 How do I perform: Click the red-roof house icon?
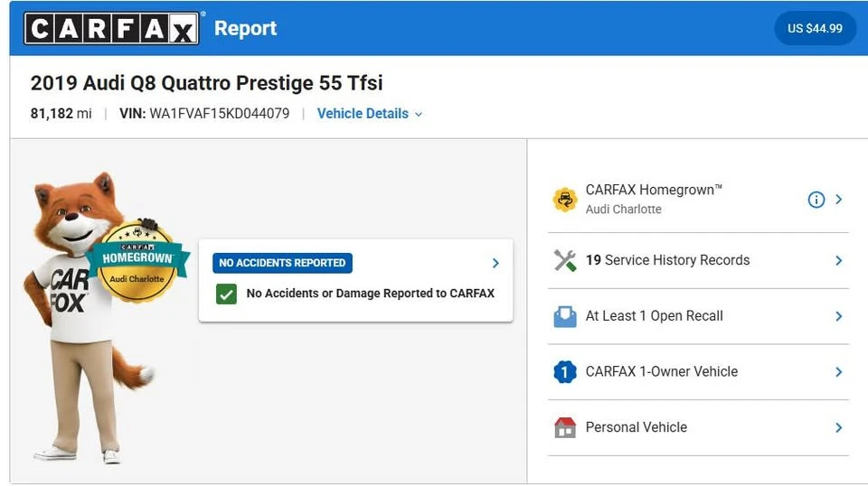click(564, 427)
